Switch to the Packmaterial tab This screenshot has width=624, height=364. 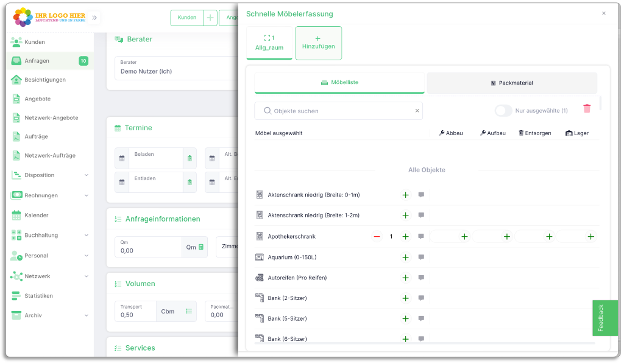(x=512, y=83)
